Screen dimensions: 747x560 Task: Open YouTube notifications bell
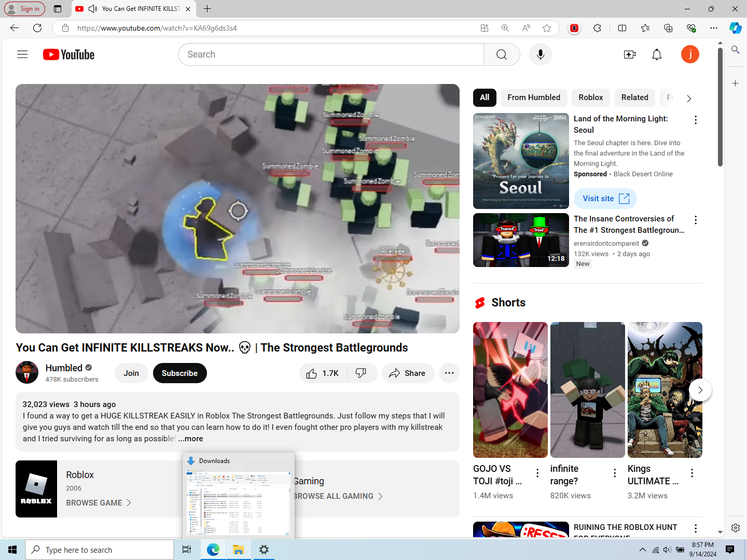click(657, 54)
